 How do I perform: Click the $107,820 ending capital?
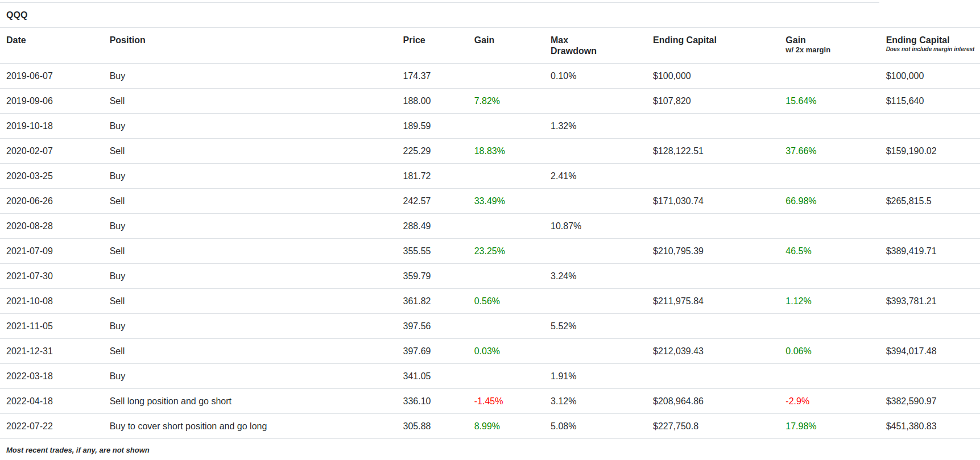pos(672,101)
